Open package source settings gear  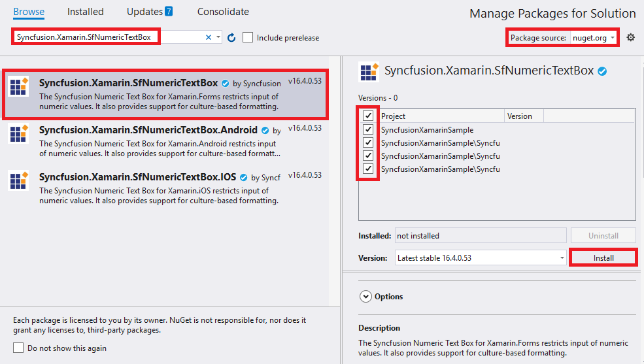click(x=630, y=37)
